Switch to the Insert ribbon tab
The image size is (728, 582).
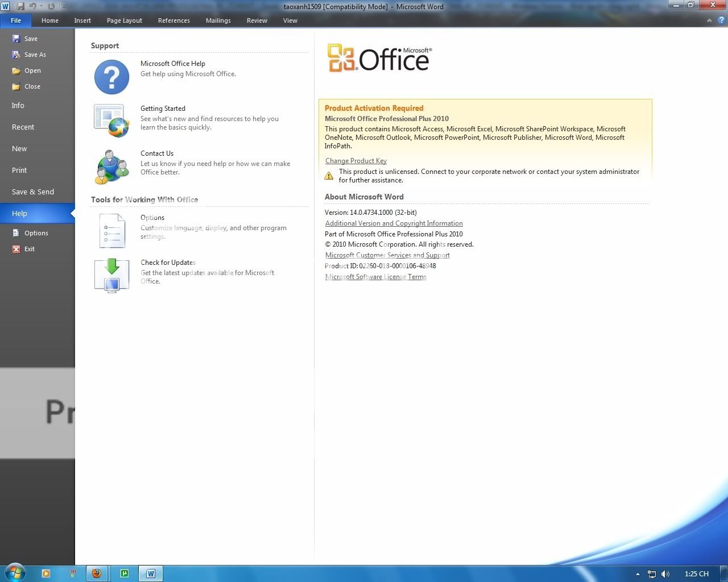tap(82, 20)
